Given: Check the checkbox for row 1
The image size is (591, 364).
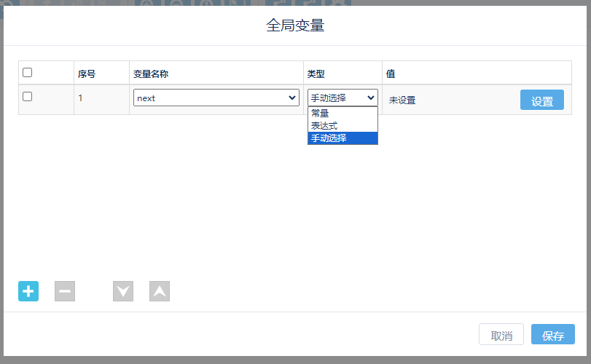Looking at the screenshot, I should [x=28, y=97].
